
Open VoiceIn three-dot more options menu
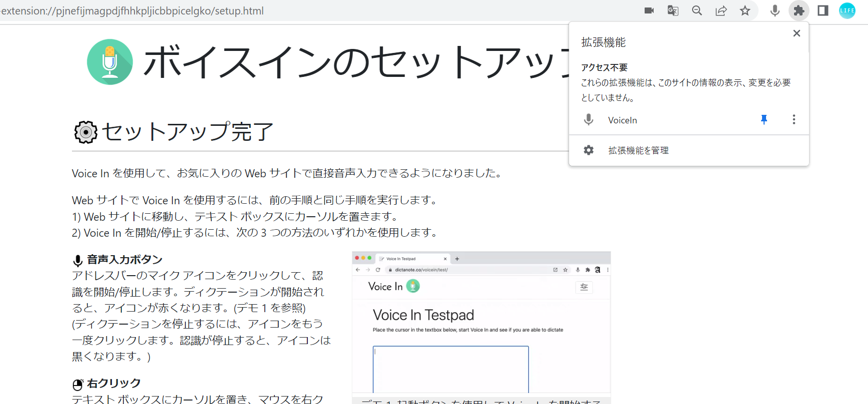coord(794,119)
